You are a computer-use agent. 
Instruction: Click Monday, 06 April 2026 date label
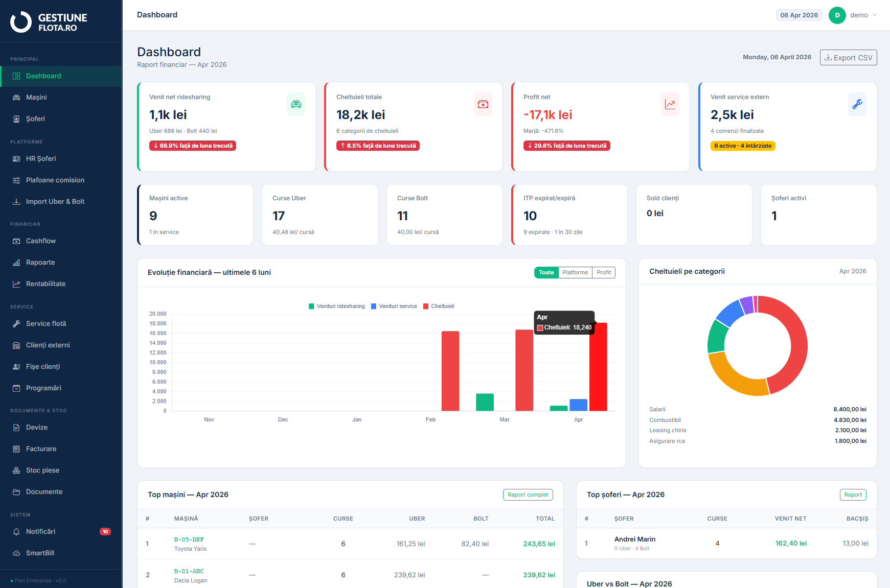click(x=777, y=57)
